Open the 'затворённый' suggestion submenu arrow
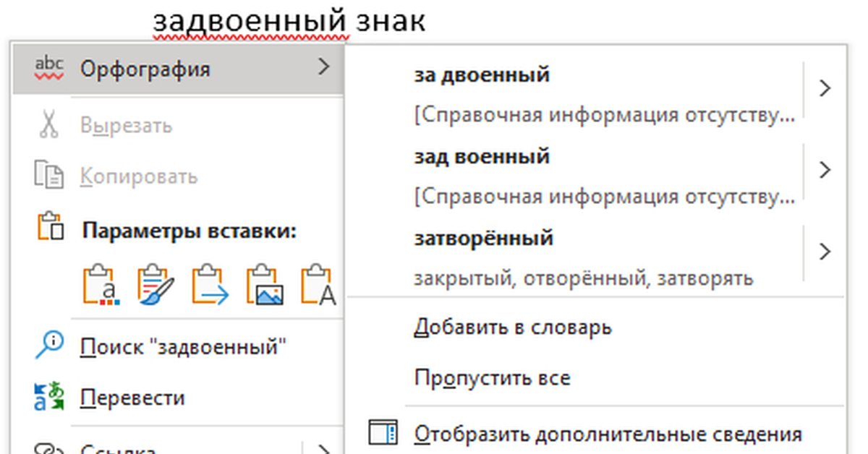The width and height of the screenshot is (868, 454). coord(826,252)
